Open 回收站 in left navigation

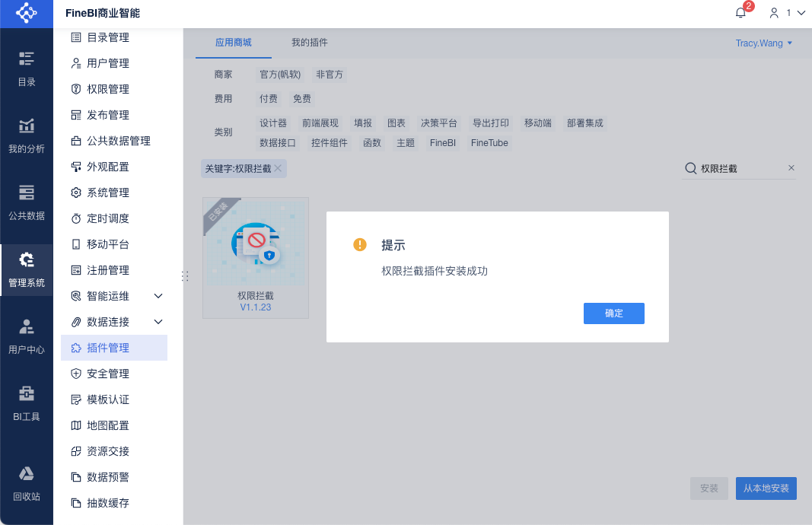(27, 483)
